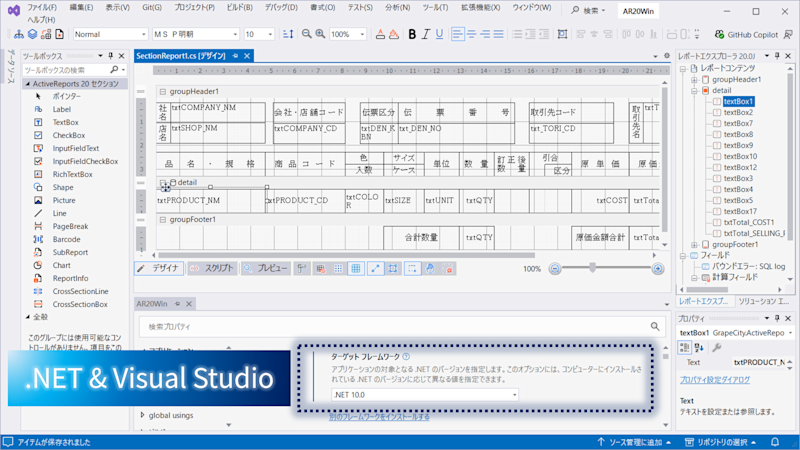Click the 別のフレームワークをインストールする link

(379, 416)
